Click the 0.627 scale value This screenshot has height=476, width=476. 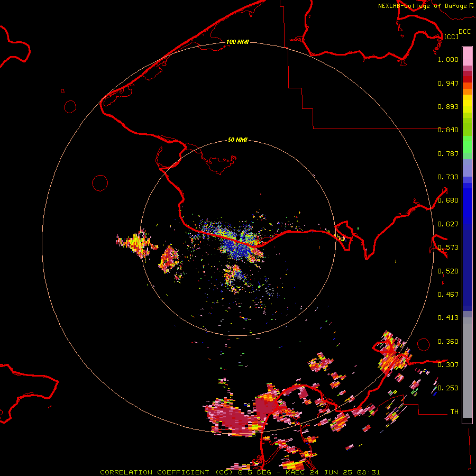[448, 224]
